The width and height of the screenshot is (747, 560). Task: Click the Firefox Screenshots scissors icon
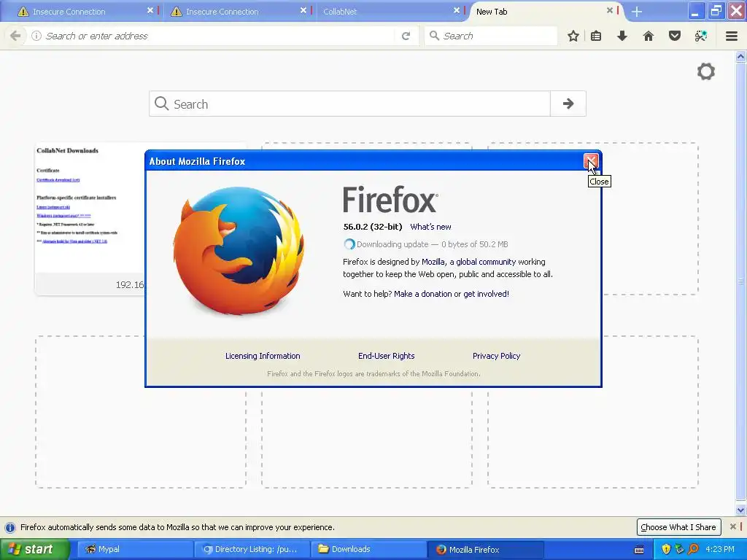tap(701, 36)
